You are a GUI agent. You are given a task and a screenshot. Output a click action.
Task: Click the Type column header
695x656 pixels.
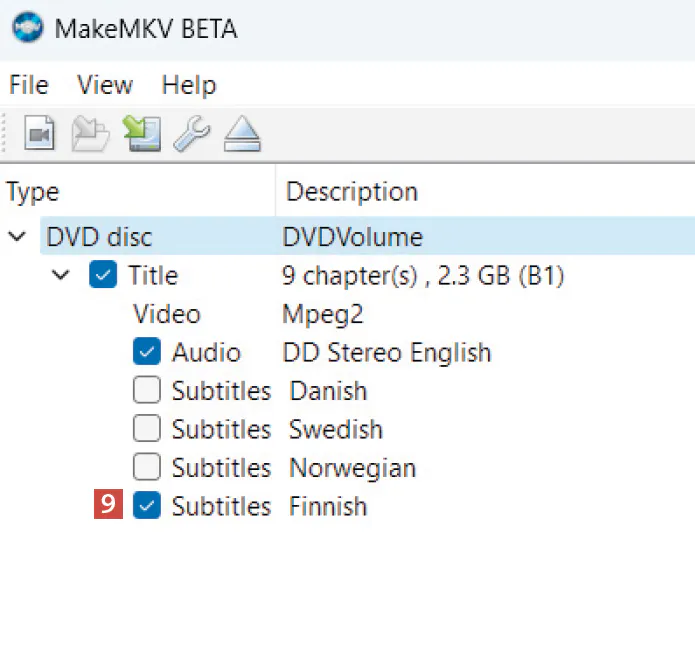tap(33, 191)
